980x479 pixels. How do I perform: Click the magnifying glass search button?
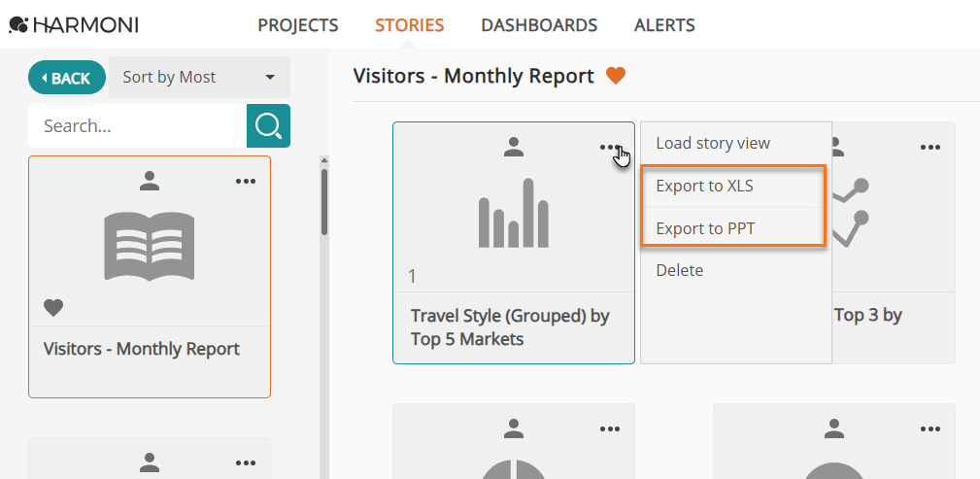(269, 125)
